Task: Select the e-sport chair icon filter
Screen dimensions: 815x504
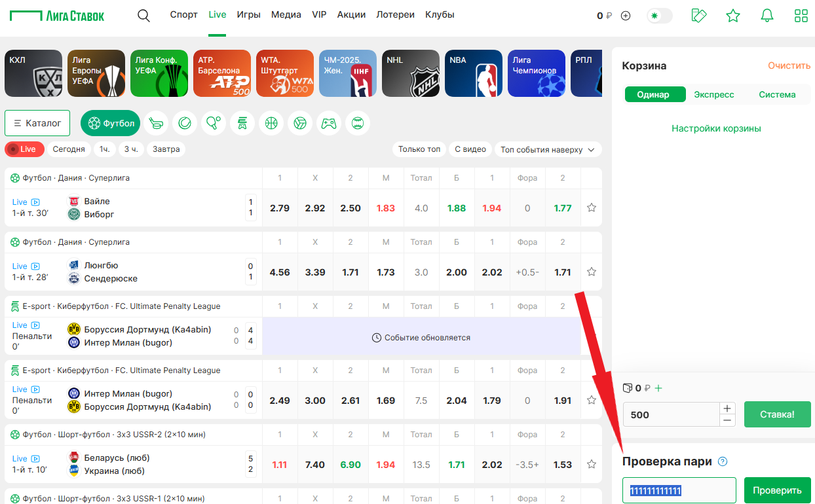Action: coord(242,123)
